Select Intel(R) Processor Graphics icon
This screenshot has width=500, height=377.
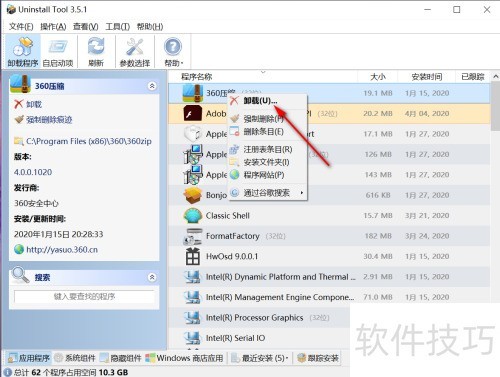coord(193,318)
